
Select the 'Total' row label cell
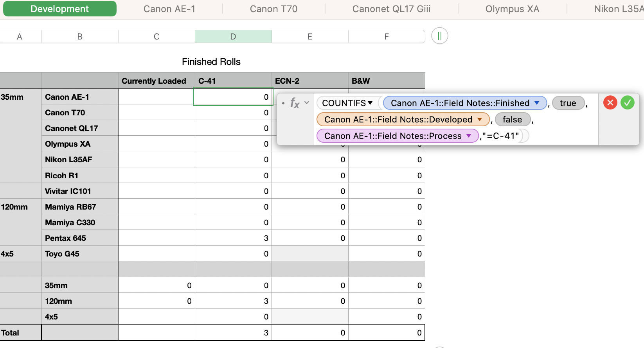click(x=21, y=332)
